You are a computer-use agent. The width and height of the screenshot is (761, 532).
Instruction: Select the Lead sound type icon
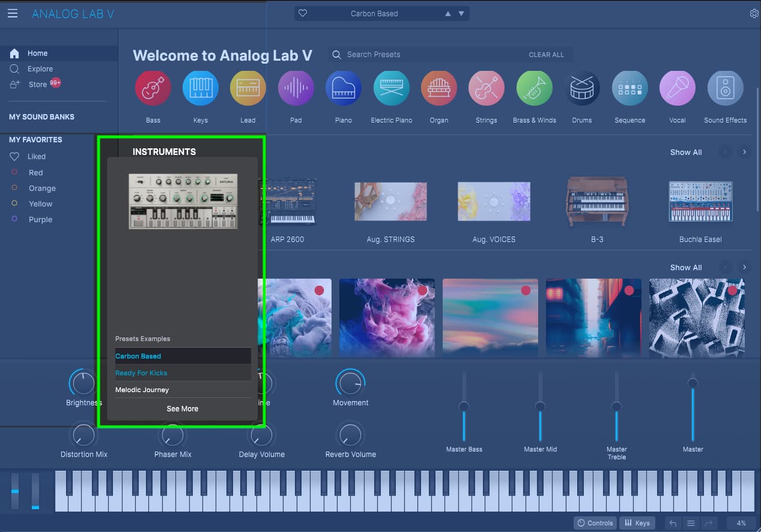pyautogui.click(x=248, y=88)
